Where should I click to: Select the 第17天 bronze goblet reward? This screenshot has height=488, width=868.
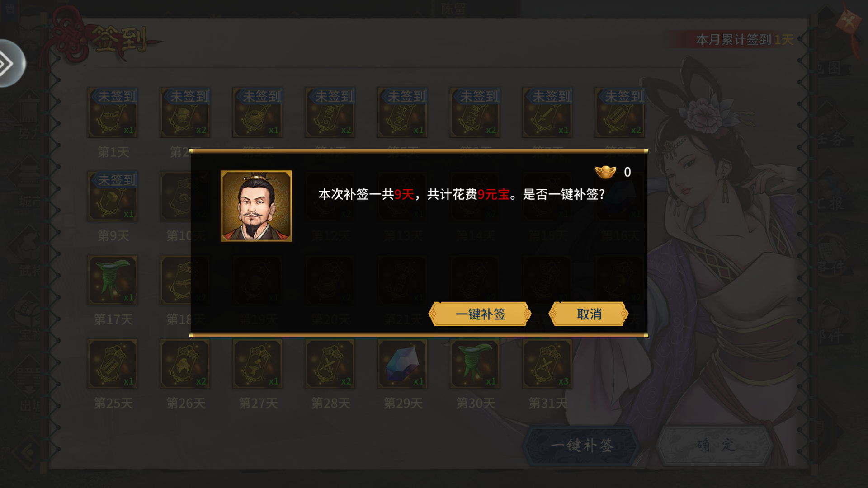(113, 280)
